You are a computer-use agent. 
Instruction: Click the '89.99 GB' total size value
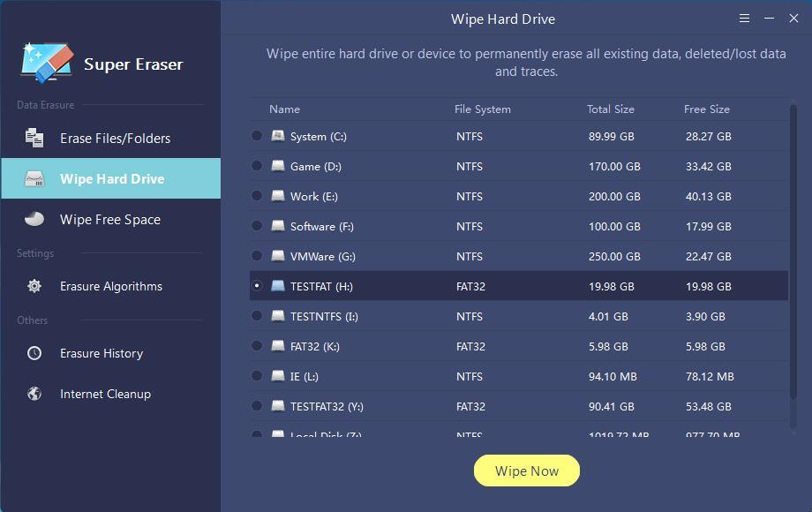tap(611, 136)
